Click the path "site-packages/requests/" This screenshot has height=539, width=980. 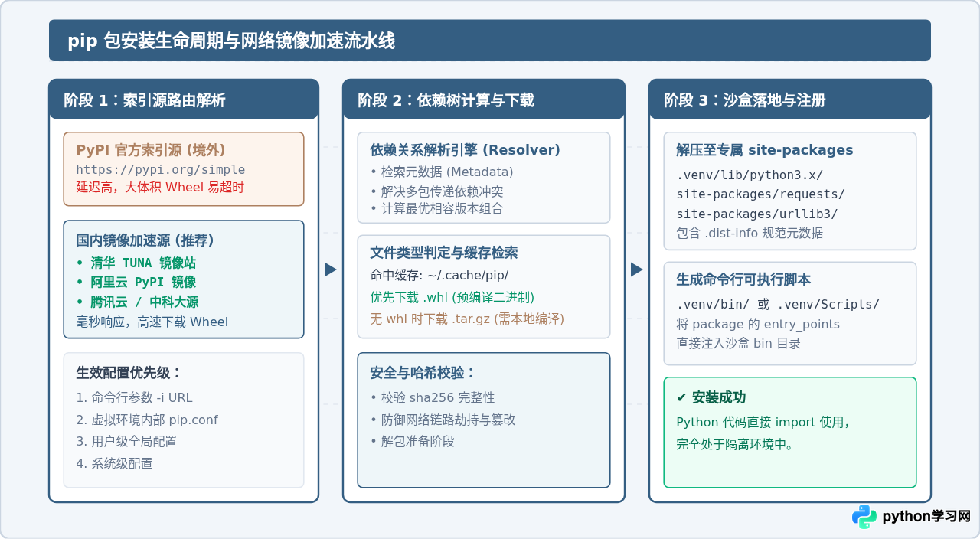click(x=761, y=194)
